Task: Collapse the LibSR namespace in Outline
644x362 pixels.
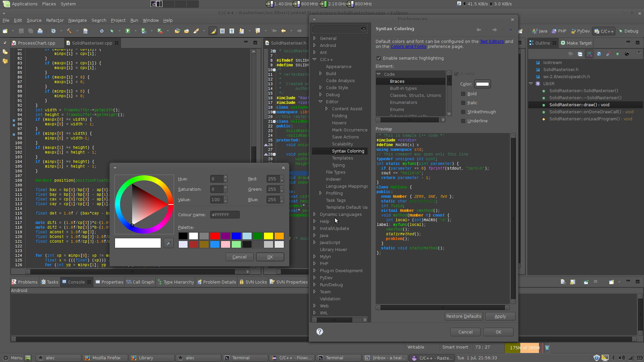Action: [531, 83]
